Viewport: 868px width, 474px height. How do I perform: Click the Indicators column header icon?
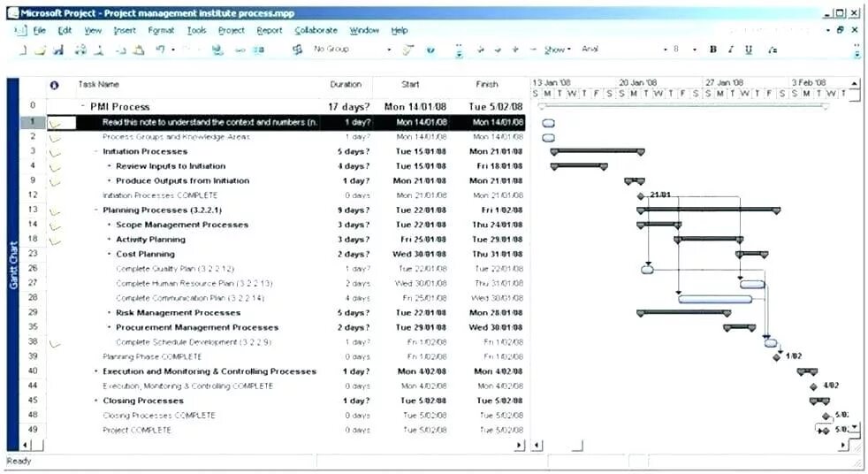pos(54,85)
